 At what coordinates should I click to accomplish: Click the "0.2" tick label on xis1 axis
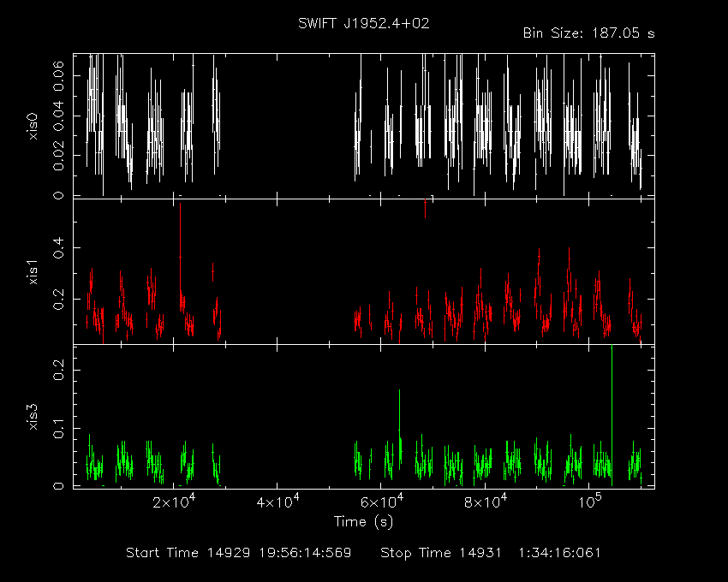(58, 300)
